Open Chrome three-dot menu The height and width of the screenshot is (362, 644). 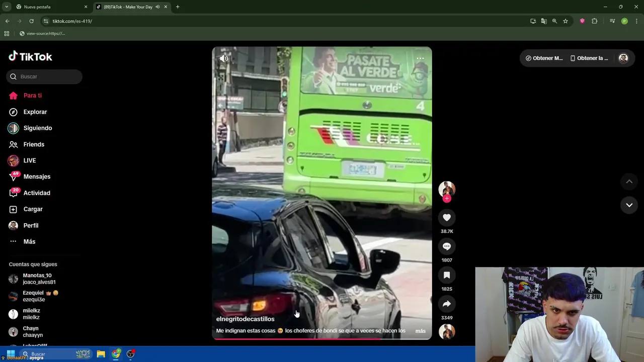coord(636,21)
